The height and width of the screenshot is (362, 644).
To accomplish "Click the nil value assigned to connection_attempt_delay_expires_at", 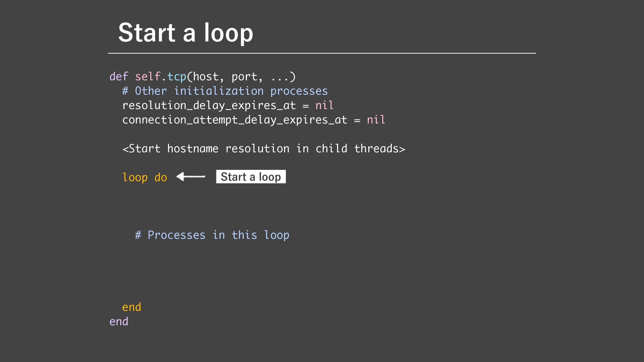I will 376,120.
